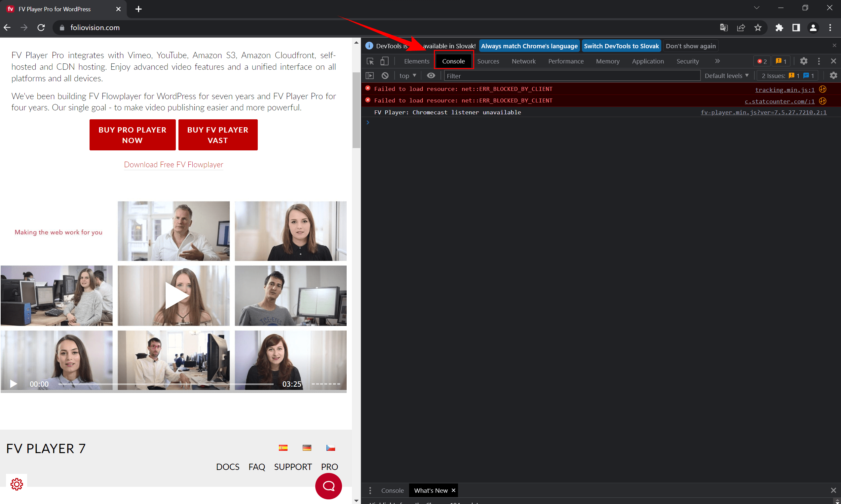Close the bottom drawer panel
The height and width of the screenshot is (504, 841).
click(x=833, y=490)
